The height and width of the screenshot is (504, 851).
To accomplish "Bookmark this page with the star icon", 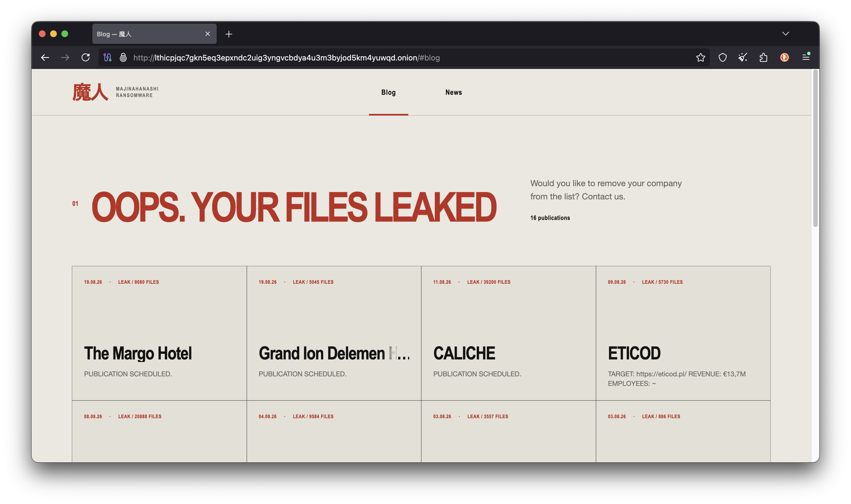I will [x=700, y=58].
